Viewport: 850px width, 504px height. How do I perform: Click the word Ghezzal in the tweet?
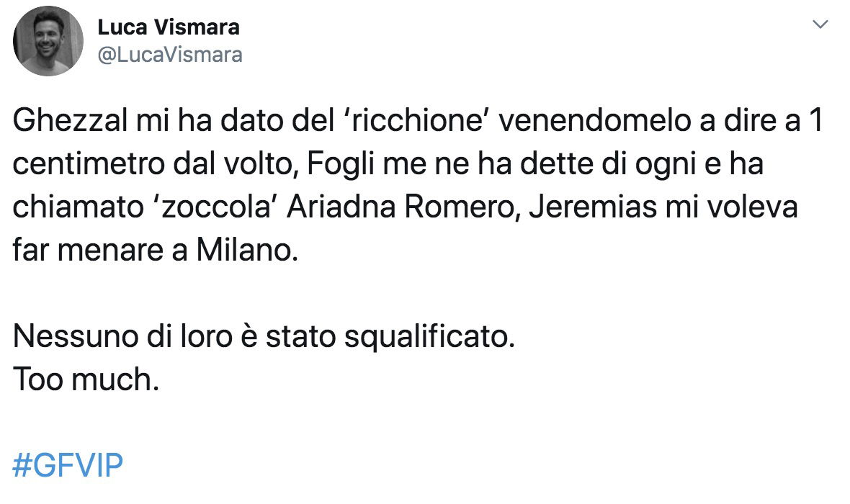tap(70, 121)
